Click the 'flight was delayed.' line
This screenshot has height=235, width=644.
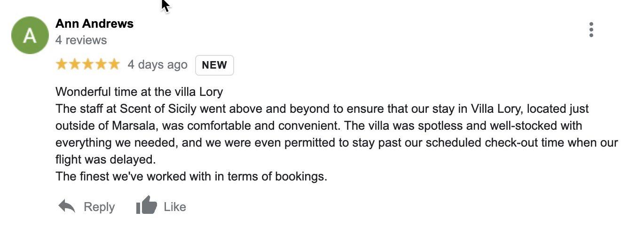[105, 160]
